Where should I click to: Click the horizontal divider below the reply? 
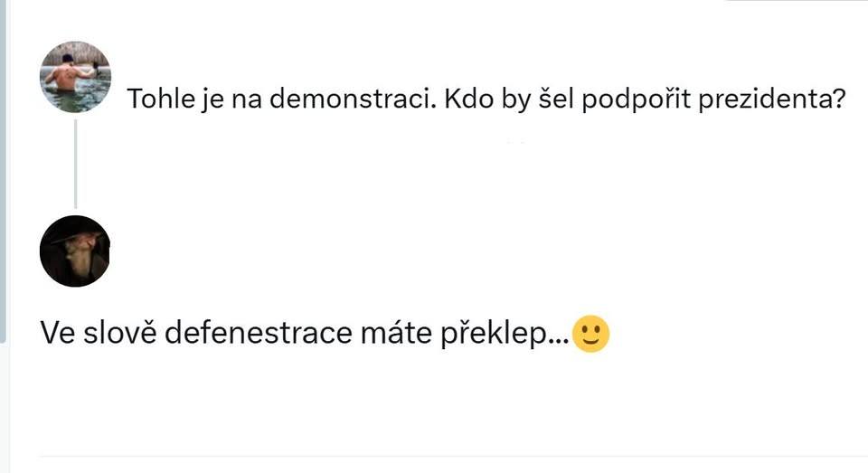click(452, 457)
